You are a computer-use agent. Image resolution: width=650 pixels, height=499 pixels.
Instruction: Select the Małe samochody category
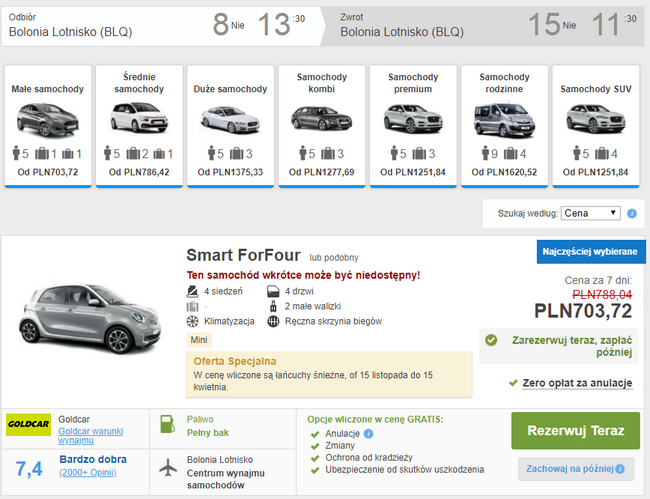click(48, 126)
